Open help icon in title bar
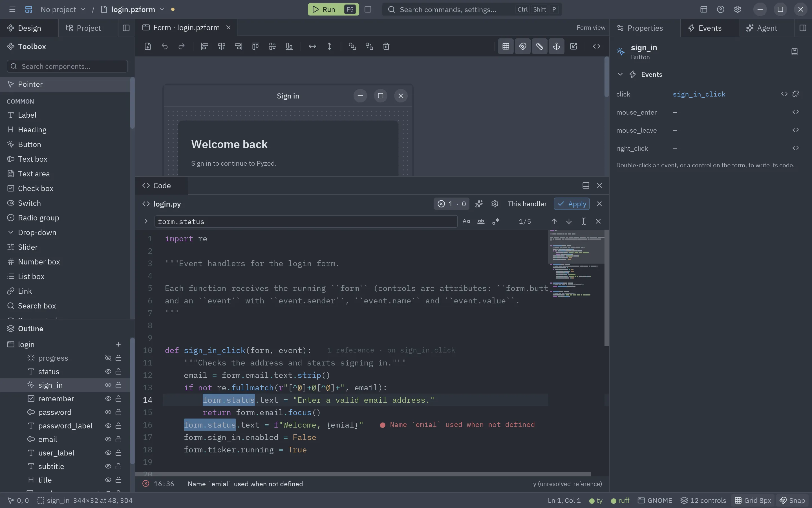 click(720, 9)
